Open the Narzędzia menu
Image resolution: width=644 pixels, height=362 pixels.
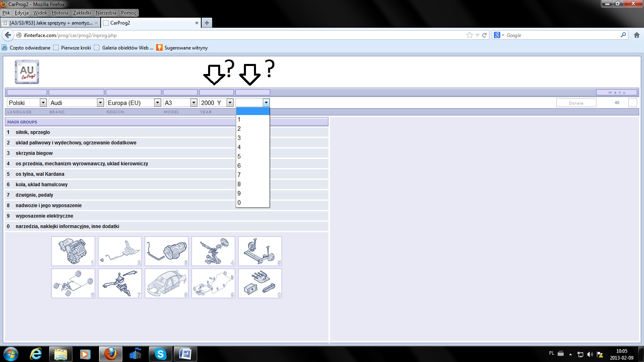(x=106, y=13)
